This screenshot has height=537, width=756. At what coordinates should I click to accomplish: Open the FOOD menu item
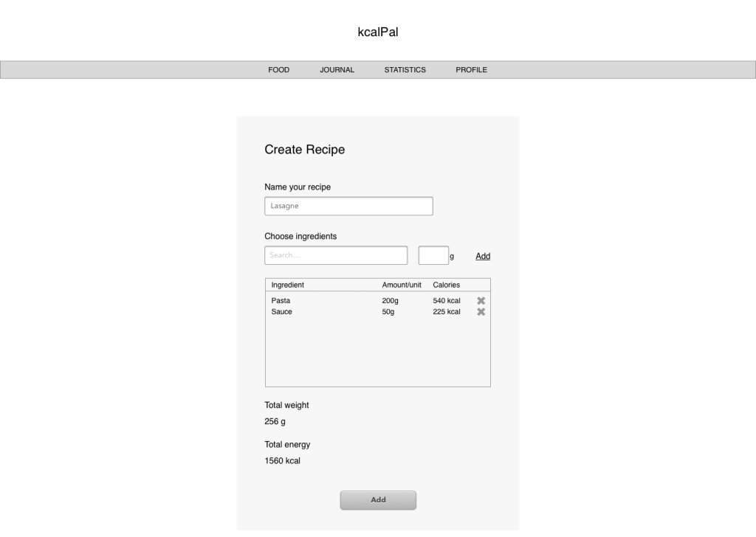click(x=278, y=70)
